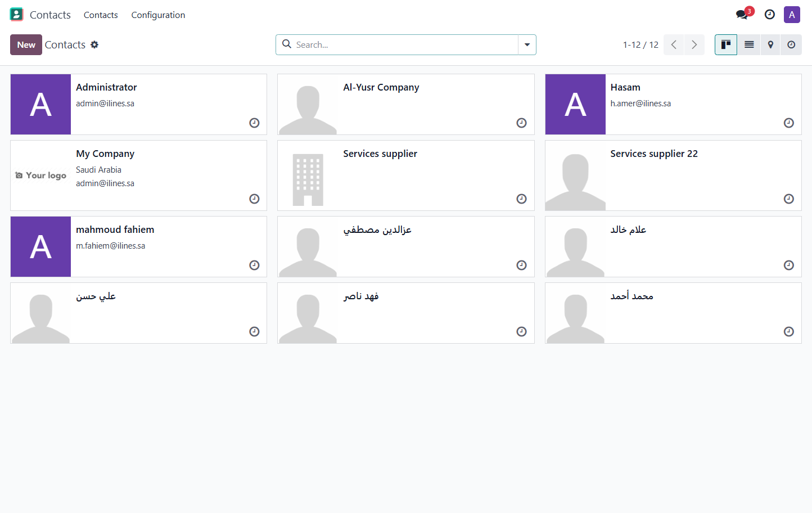Image resolution: width=812 pixels, height=513 pixels.
Task: Create a New contact
Action: pyautogui.click(x=26, y=44)
